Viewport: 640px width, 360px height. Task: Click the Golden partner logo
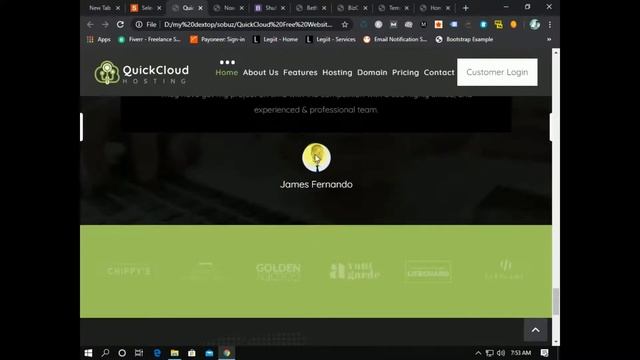(278, 271)
